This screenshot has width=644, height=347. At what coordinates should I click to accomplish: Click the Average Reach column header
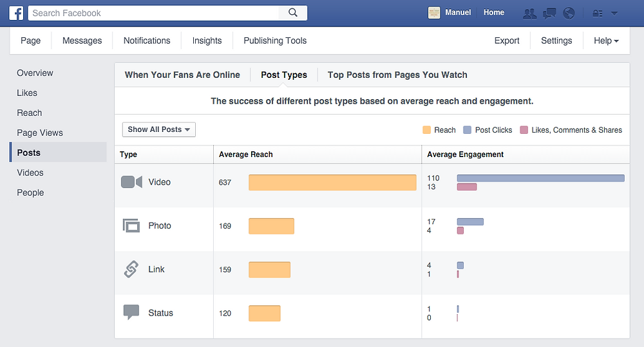[245, 155]
